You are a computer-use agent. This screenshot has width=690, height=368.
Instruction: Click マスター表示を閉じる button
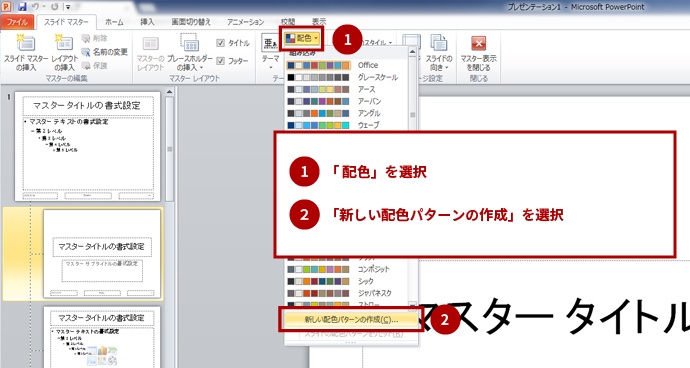478,53
